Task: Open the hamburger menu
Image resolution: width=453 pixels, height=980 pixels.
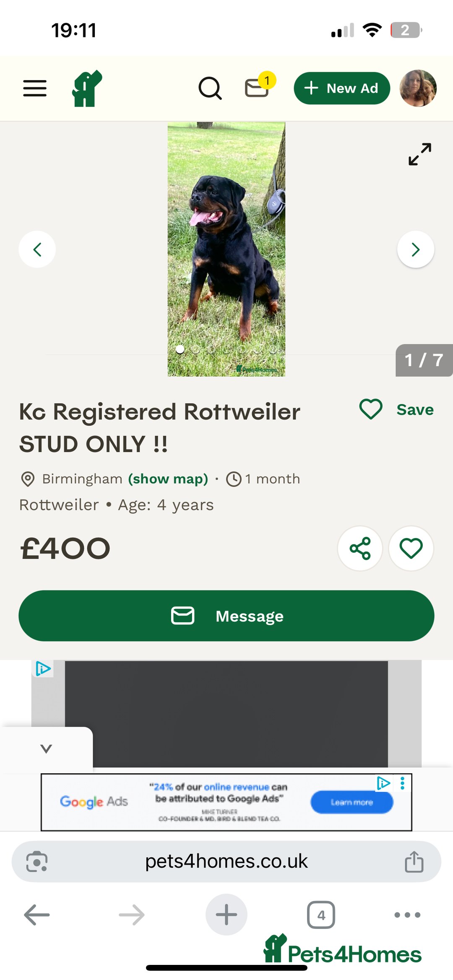Action: coord(35,88)
